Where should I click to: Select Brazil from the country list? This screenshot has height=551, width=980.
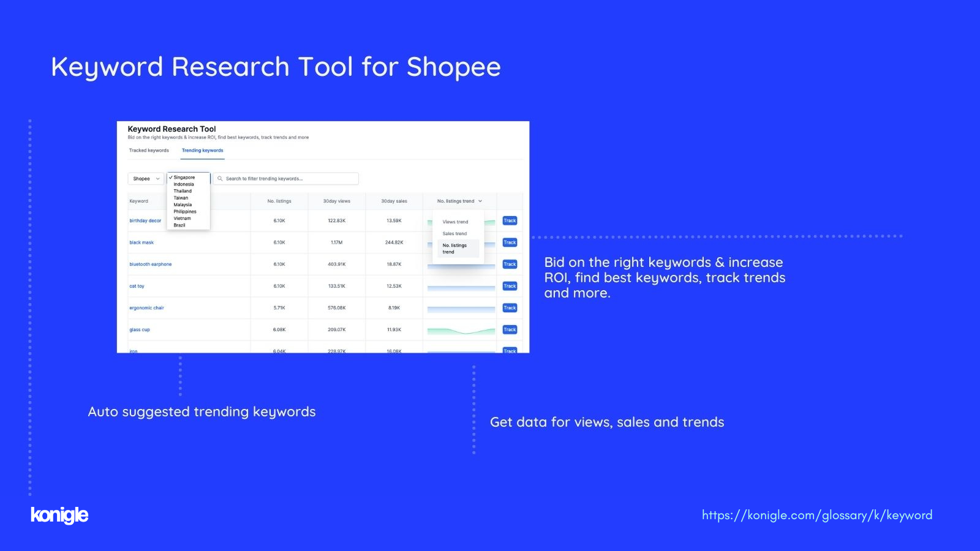click(x=179, y=225)
